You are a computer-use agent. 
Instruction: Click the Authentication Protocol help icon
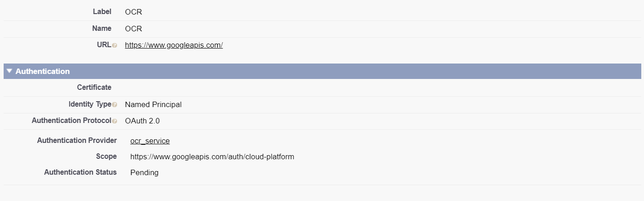click(x=115, y=121)
